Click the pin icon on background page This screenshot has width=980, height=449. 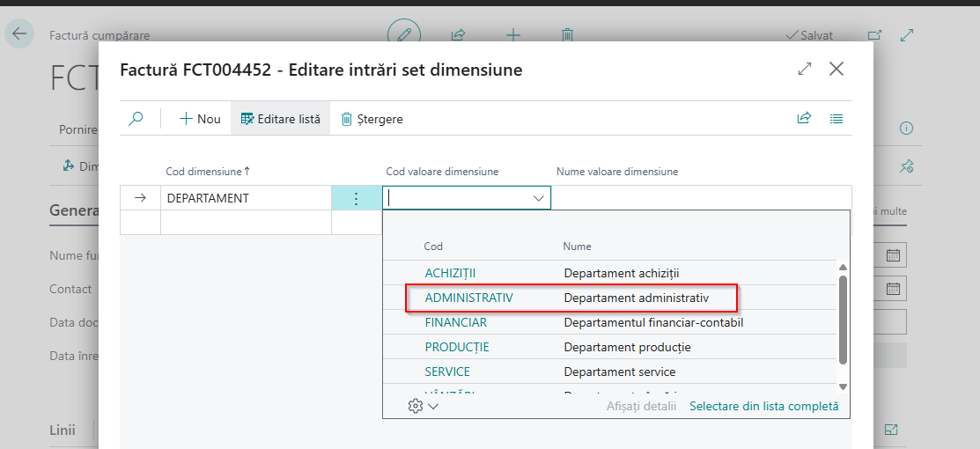click(906, 166)
